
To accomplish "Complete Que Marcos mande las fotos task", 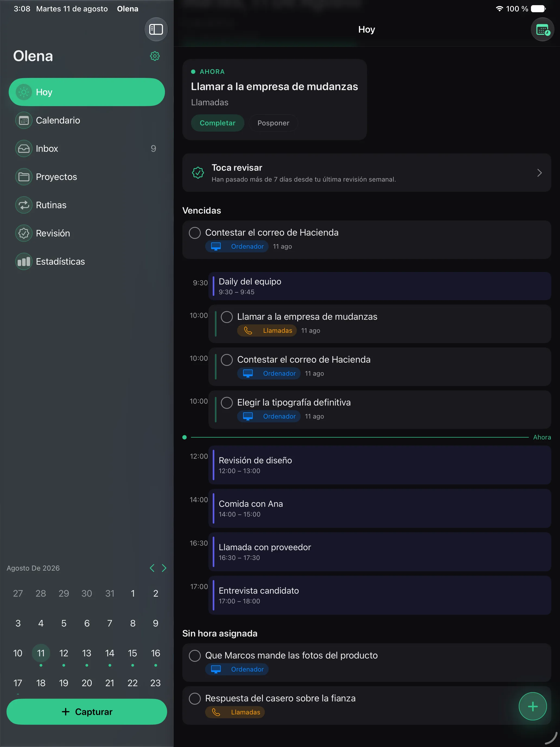I will point(195,656).
